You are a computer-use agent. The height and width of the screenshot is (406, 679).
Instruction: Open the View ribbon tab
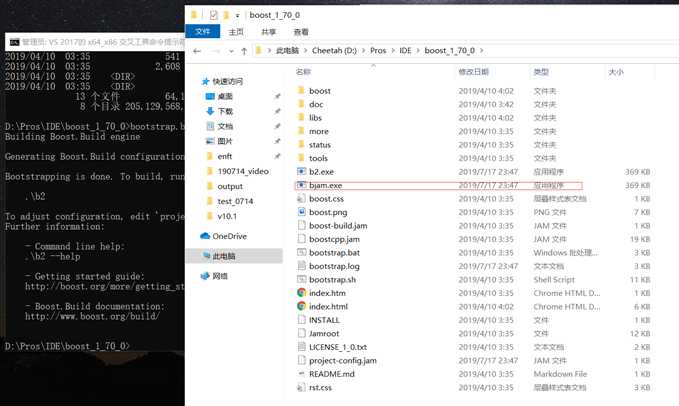click(301, 32)
